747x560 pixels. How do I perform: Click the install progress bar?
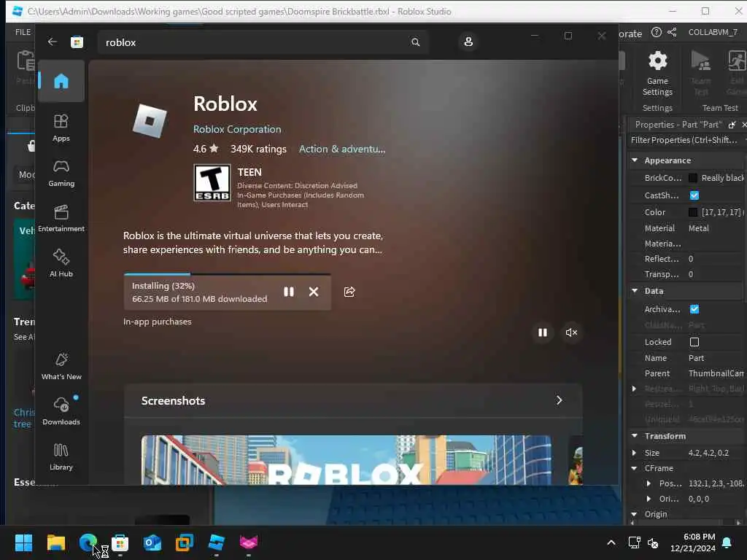point(228,274)
